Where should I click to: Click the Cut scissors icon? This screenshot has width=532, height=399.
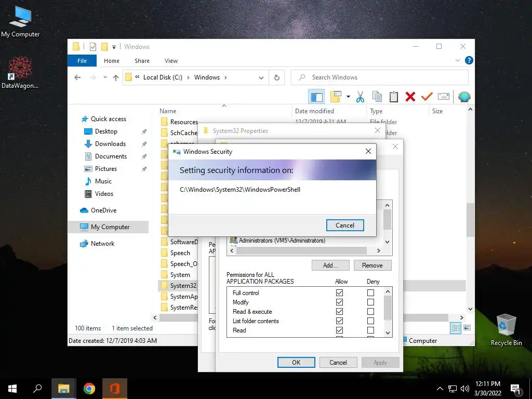pyautogui.click(x=360, y=97)
